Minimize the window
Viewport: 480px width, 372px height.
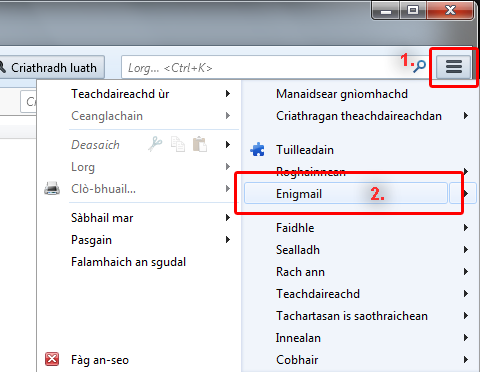click(x=386, y=10)
